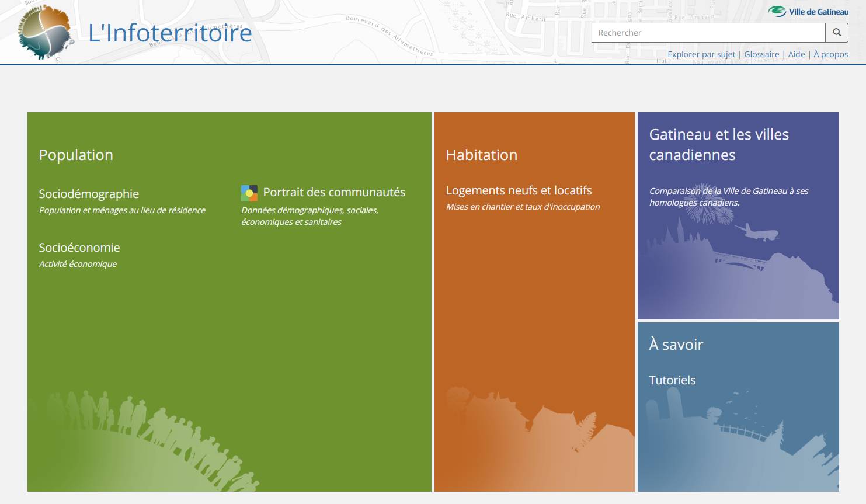Open Tutoriels under À savoir

tap(672, 380)
